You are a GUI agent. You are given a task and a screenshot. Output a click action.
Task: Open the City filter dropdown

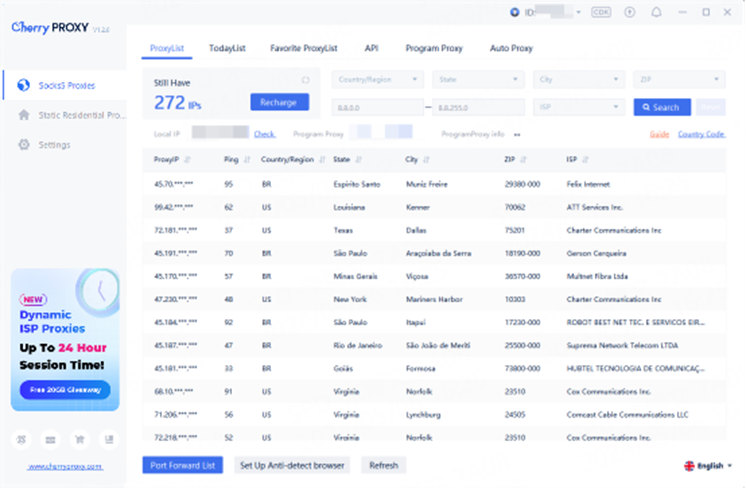tap(579, 79)
